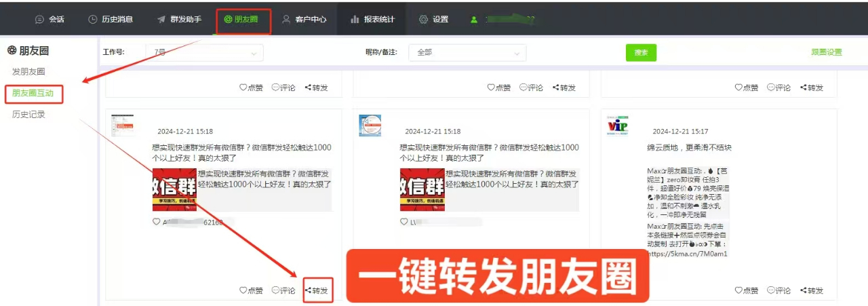Click 转发 on the post liked by A…62168
The height and width of the screenshot is (306, 868).
pos(317,290)
